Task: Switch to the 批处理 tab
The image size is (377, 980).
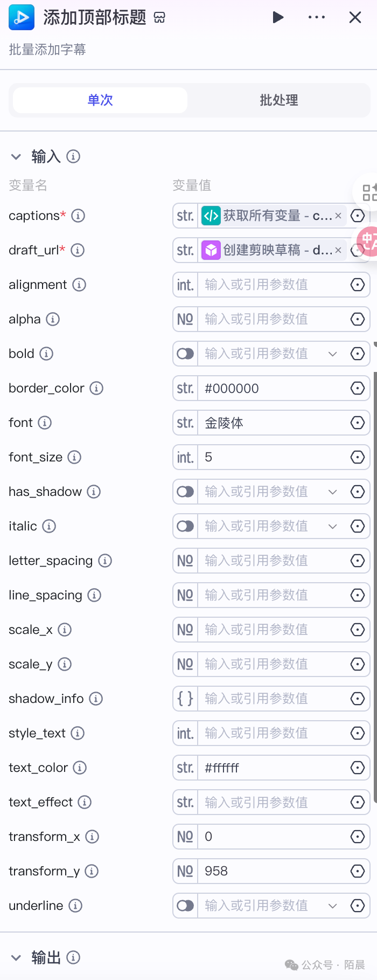Action: point(279,100)
